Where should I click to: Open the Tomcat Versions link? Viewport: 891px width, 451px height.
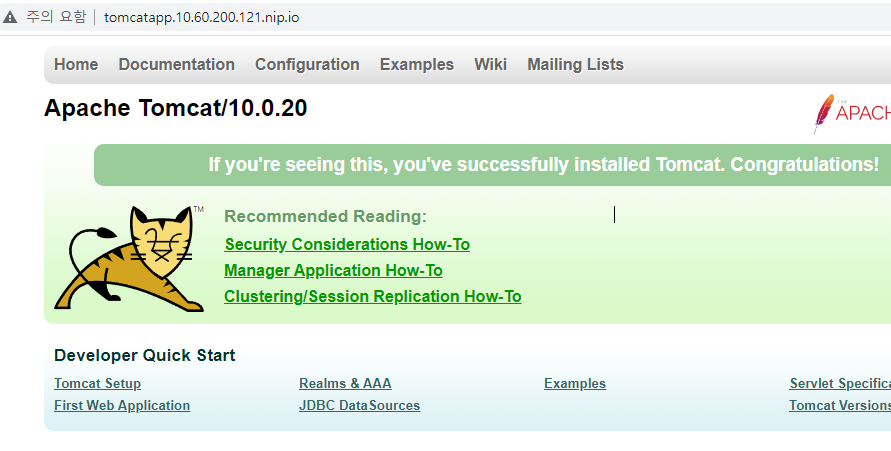[x=840, y=406]
